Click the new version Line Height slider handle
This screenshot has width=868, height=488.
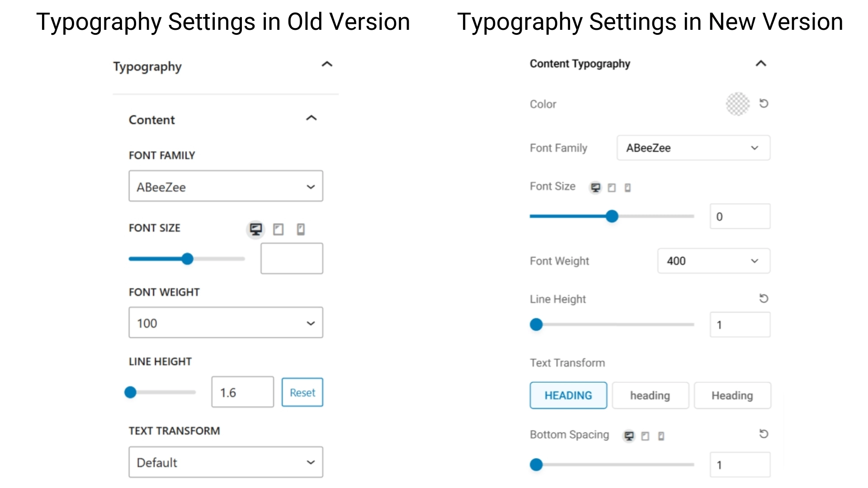[x=536, y=324]
